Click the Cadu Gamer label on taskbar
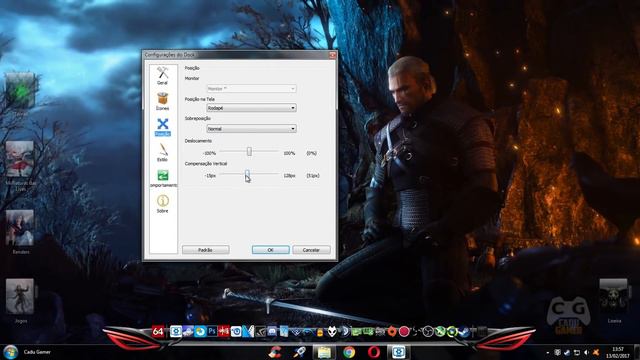 (x=37, y=352)
